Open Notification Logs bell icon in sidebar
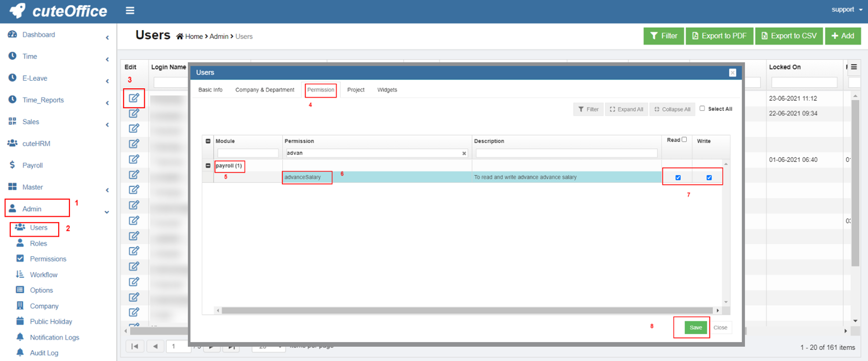 pyautogui.click(x=20, y=337)
